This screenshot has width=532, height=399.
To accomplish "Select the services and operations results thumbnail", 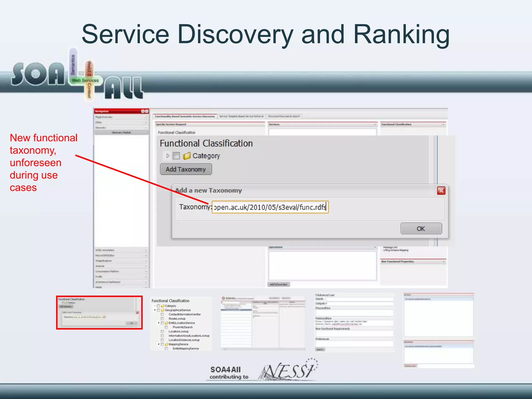I will pyautogui.click(x=439, y=330).
